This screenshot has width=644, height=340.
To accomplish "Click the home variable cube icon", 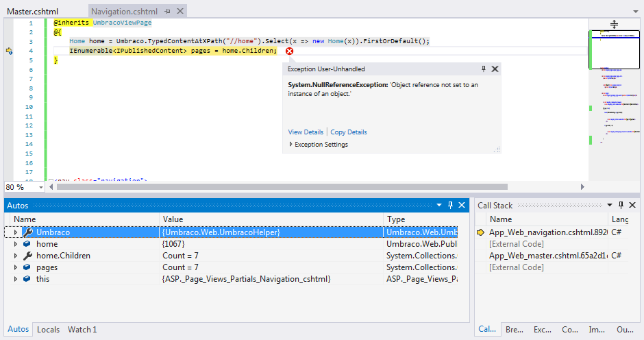I will [27, 244].
